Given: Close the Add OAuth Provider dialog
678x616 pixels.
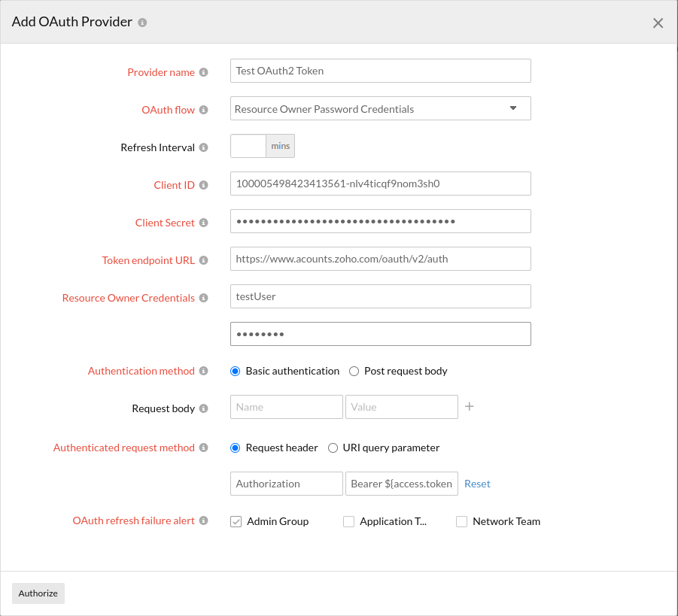Looking at the screenshot, I should tap(658, 23).
